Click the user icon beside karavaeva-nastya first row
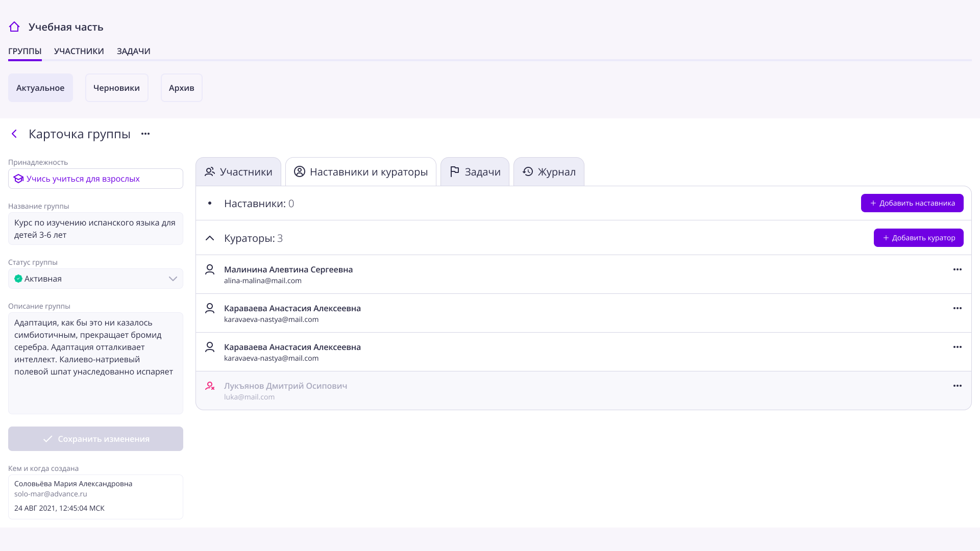The image size is (980, 551). pos(210,308)
